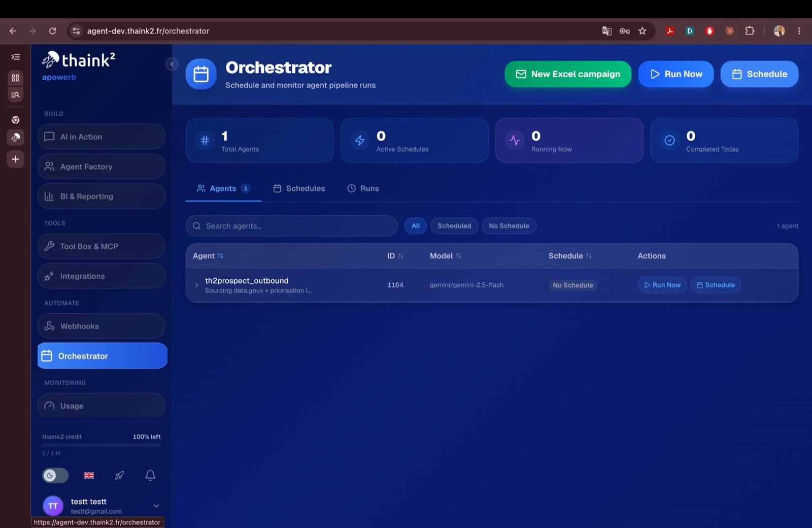Run th2prospect_outbound now from its row
Viewport: 812px width, 528px height.
click(x=662, y=285)
